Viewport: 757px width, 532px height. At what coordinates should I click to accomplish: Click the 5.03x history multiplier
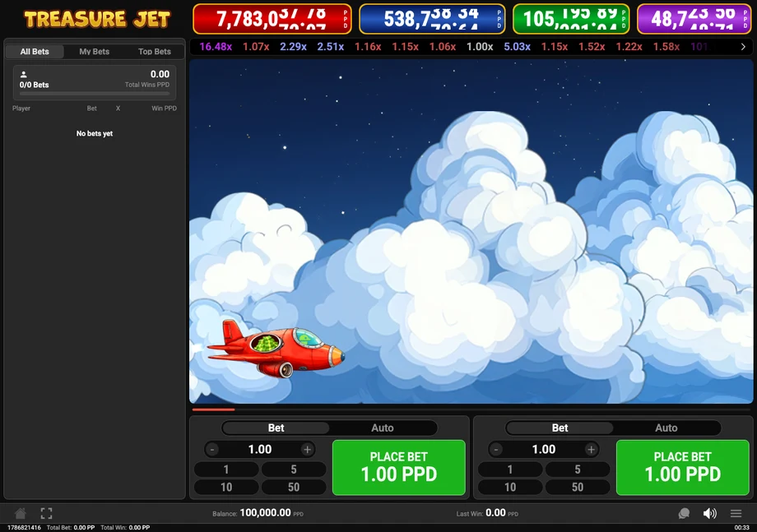pos(517,47)
